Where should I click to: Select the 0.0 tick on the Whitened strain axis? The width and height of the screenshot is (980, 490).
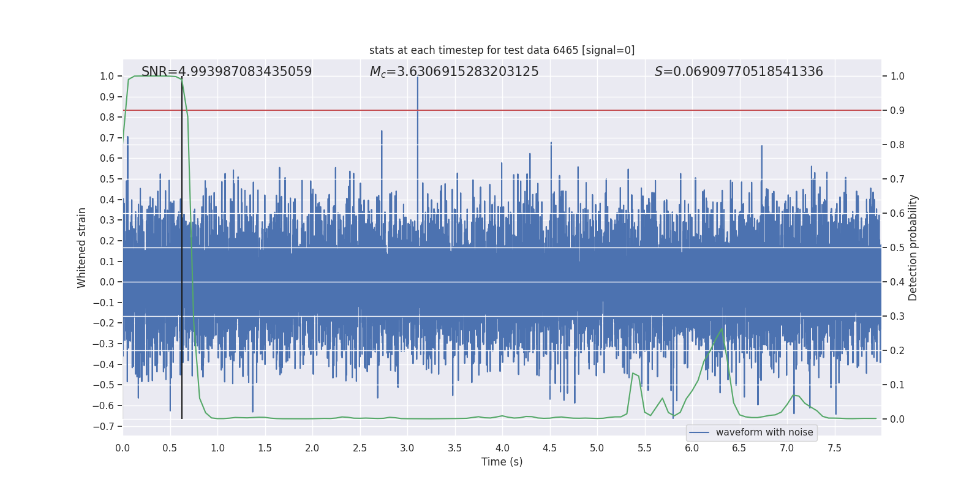(x=107, y=282)
